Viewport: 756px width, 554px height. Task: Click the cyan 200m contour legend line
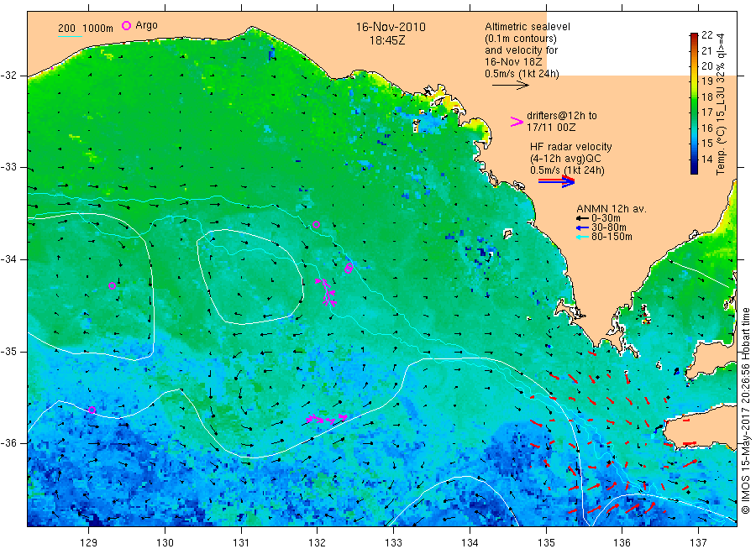pyautogui.click(x=70, y=35)
